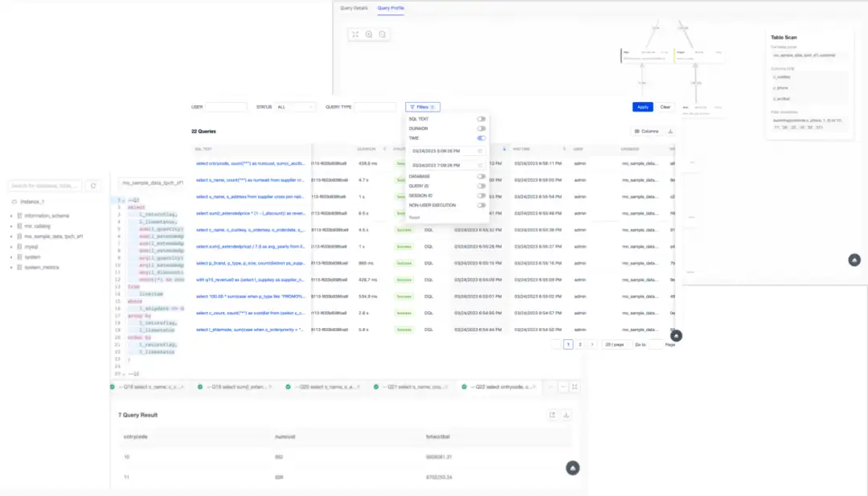The height and width of the screenshot is (496, 868).
Task: Sort by the DURATION column
Action: click(x=385, y=149)
